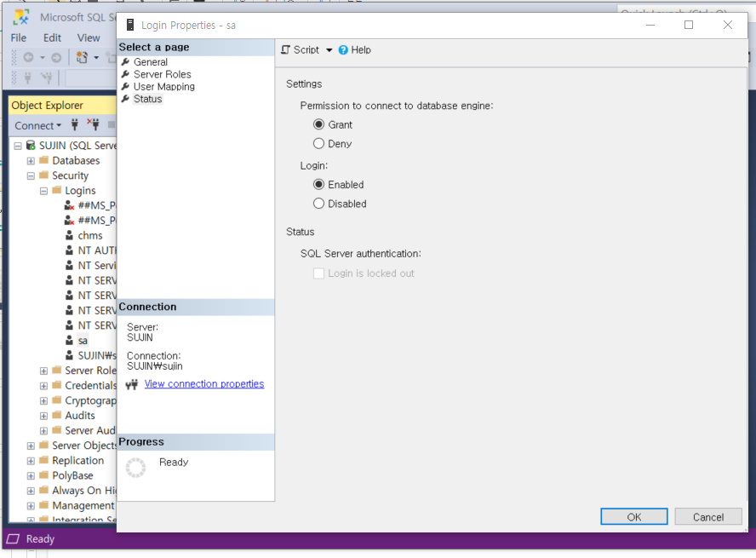This screenshot has height=558, width=756.
Task: Select the Deny radio button
Action: click(318, 144)
